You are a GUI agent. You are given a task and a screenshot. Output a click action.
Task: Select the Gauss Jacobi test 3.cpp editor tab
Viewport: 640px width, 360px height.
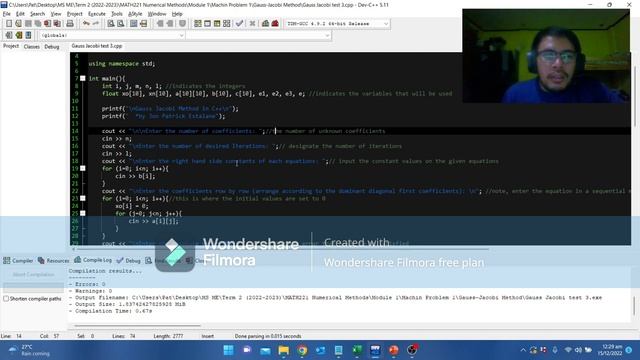(97, 46)
